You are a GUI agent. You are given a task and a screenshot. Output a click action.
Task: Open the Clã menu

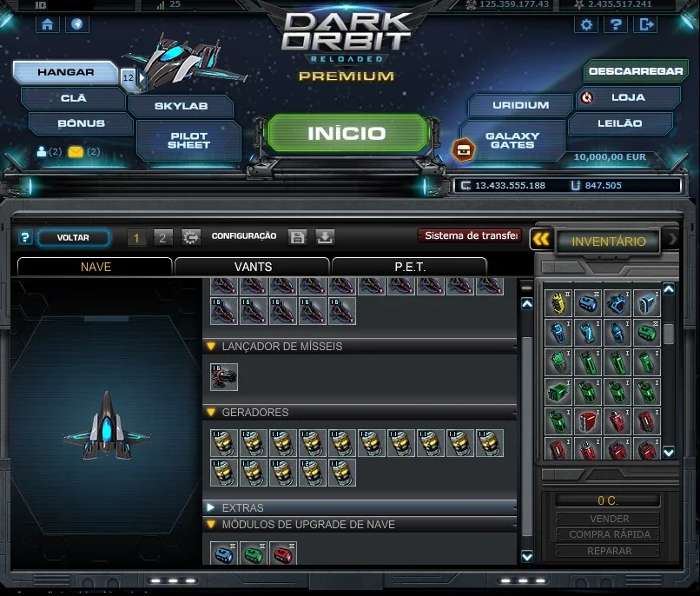pos(73,98)
